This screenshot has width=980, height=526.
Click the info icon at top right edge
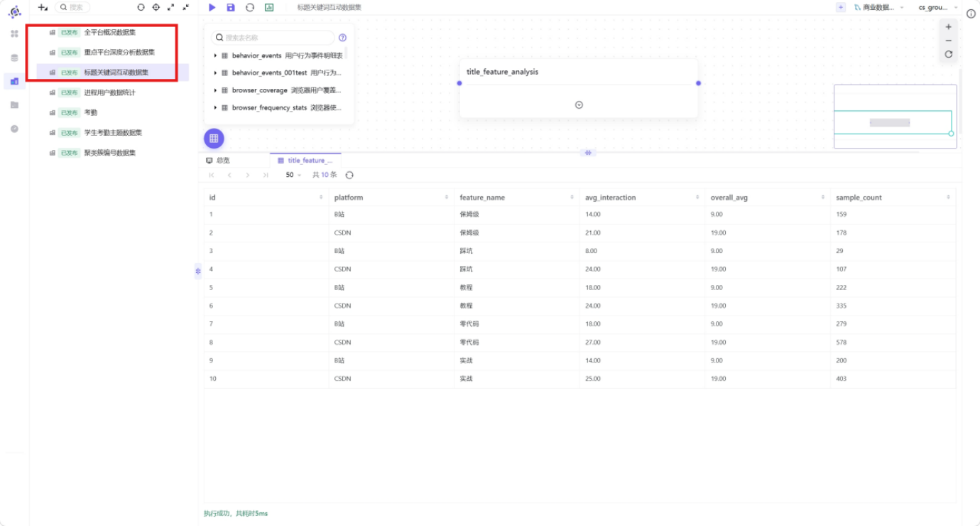[971, 14]
